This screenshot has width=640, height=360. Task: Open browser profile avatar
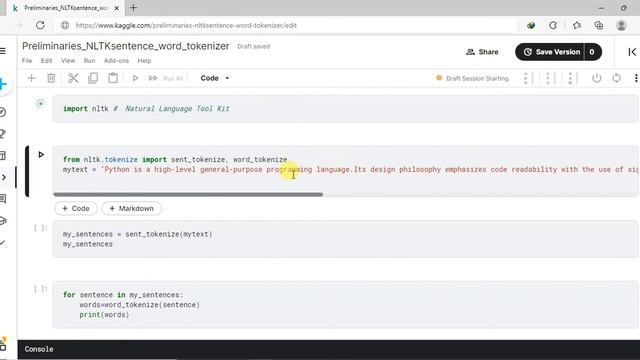(x=621, y=25)
